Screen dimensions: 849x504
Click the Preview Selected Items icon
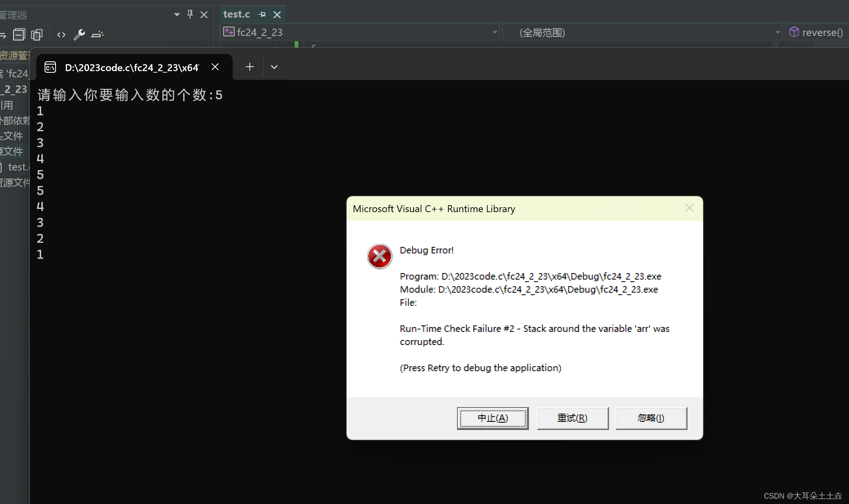(x=97, y=35)
